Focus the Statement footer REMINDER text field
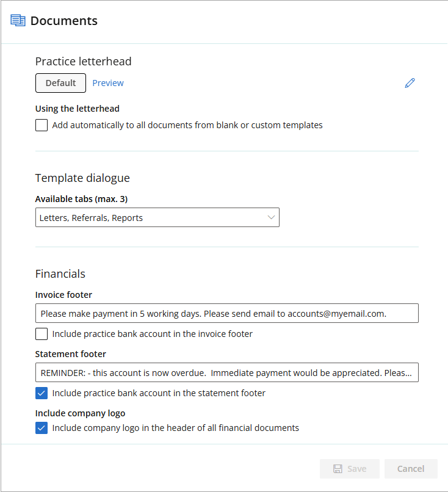Viewport: 448px width, 492px height. (x=227, y=372)
